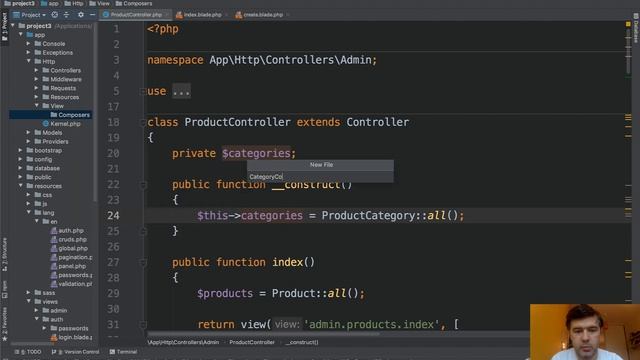Click Kernel.php class icon in tree
The height and width of the screenshot is (360, 640).
(x=46, y=124)
